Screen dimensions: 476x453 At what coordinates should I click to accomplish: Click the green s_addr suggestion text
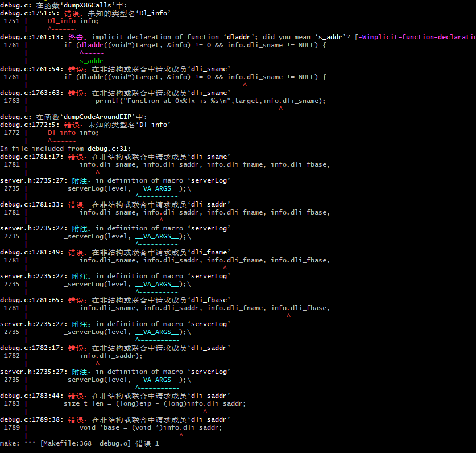click(91, 61)
